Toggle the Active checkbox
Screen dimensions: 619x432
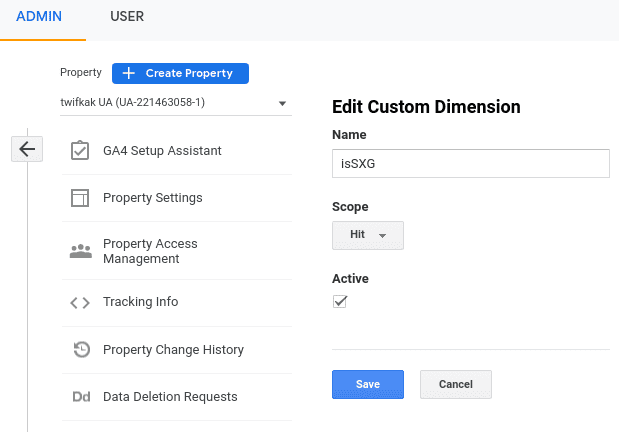[340, 301]
